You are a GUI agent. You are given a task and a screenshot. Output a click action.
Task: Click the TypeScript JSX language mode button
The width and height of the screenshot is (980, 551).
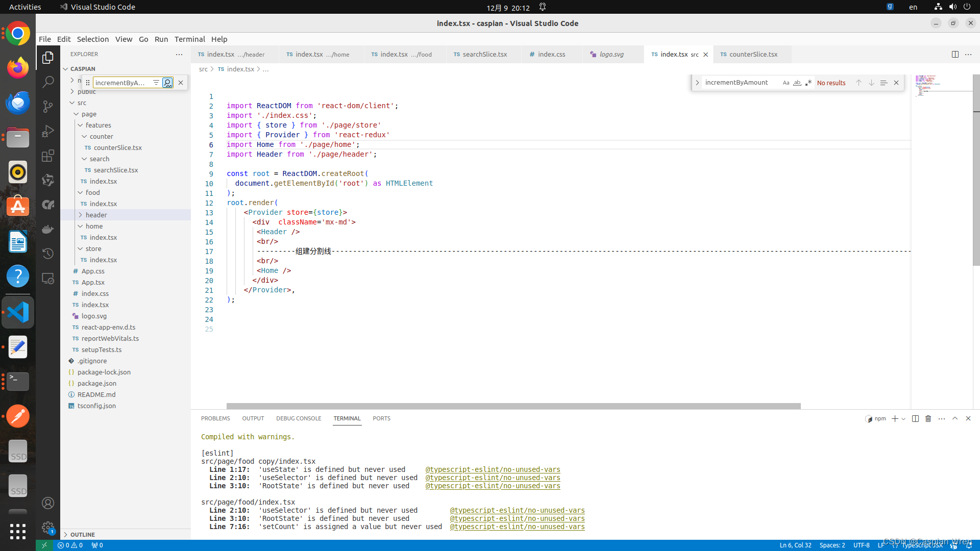tap(922, 545)
